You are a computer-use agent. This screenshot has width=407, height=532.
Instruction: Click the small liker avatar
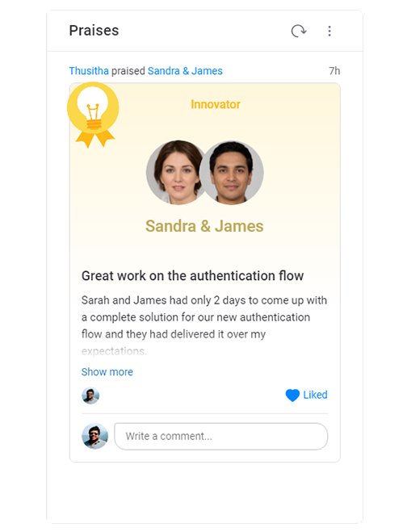tap(90, 396)
